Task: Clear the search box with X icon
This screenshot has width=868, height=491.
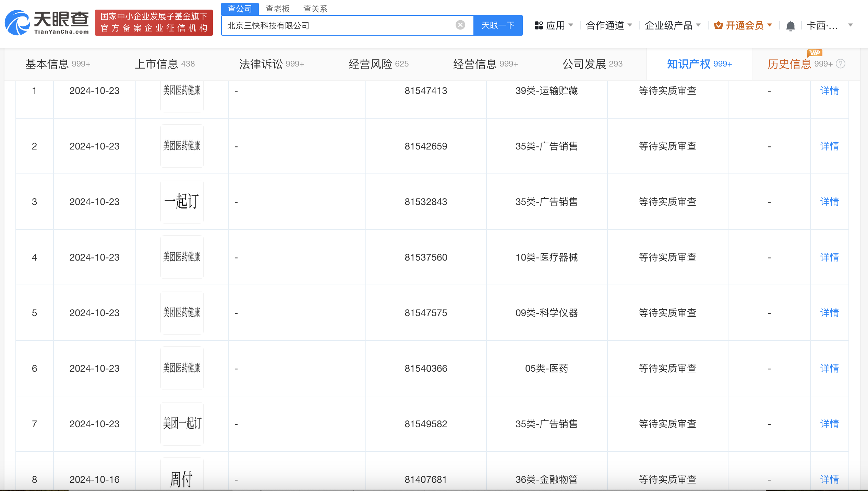Action: point(460,25)
